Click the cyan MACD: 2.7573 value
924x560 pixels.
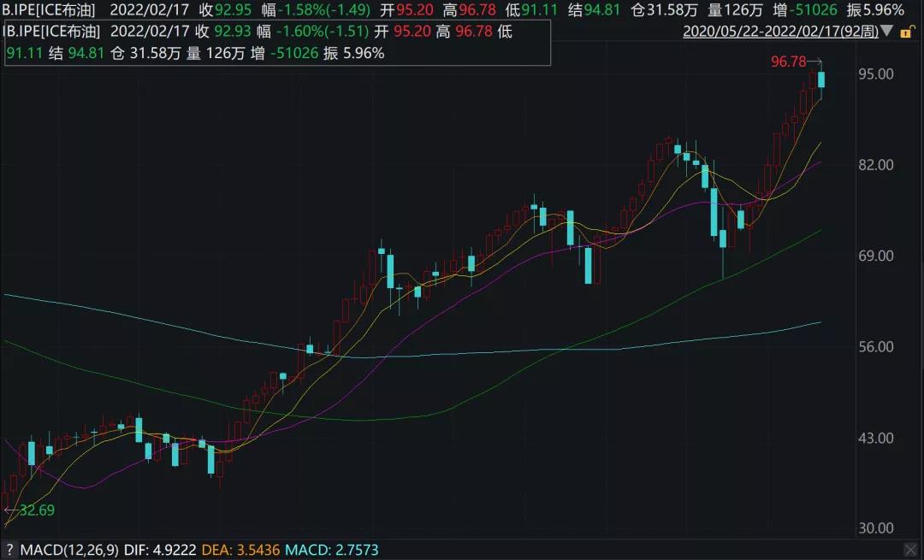tap(332, 549)
